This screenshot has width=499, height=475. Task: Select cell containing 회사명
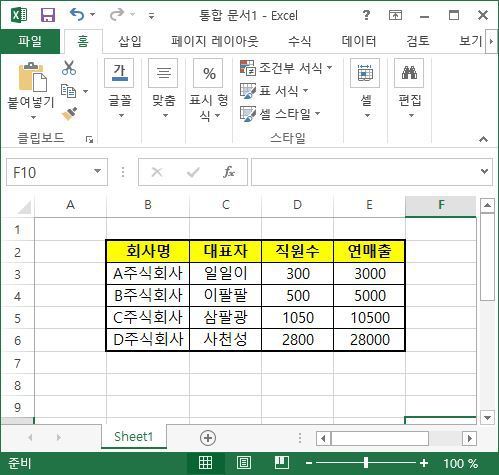(148, 251)
